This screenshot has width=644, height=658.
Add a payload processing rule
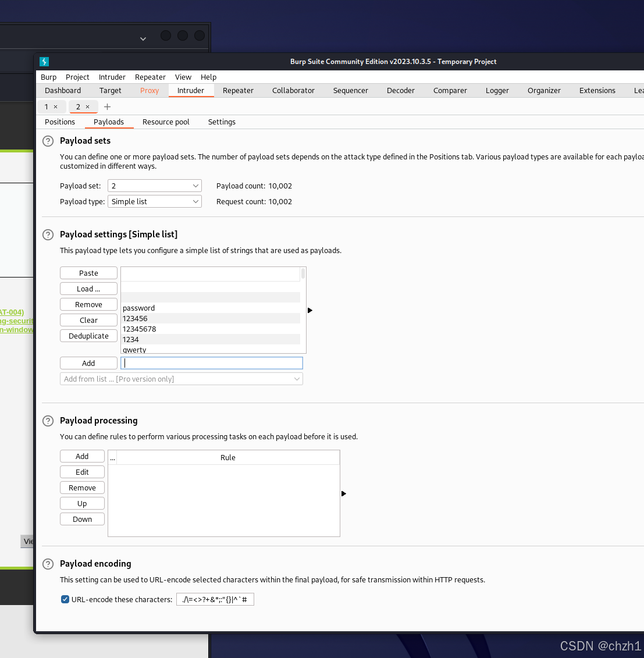(x=82, y=457)
